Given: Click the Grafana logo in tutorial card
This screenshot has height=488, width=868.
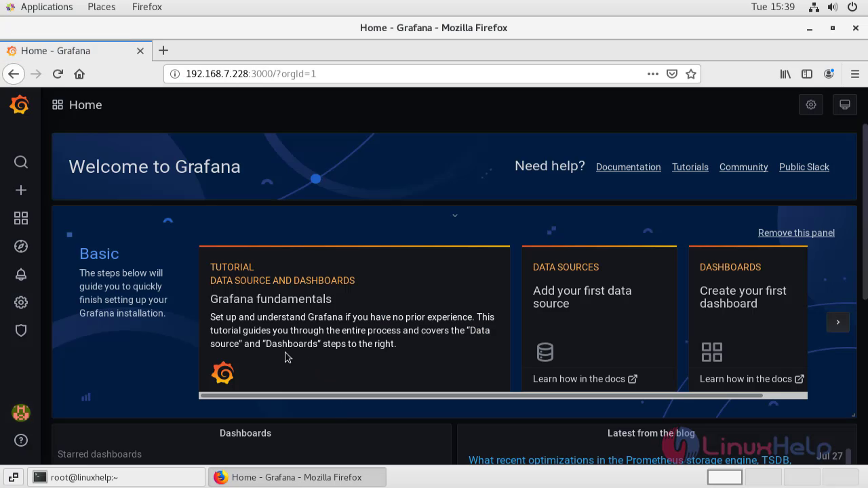Looking at the screenshot, I should [222, 373].
